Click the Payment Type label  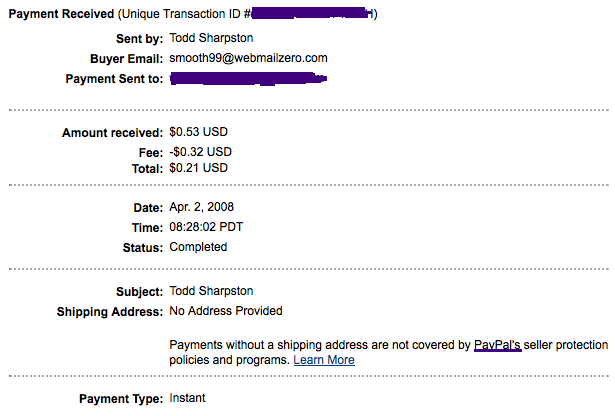pyautogui.click(x=120, y=399)
